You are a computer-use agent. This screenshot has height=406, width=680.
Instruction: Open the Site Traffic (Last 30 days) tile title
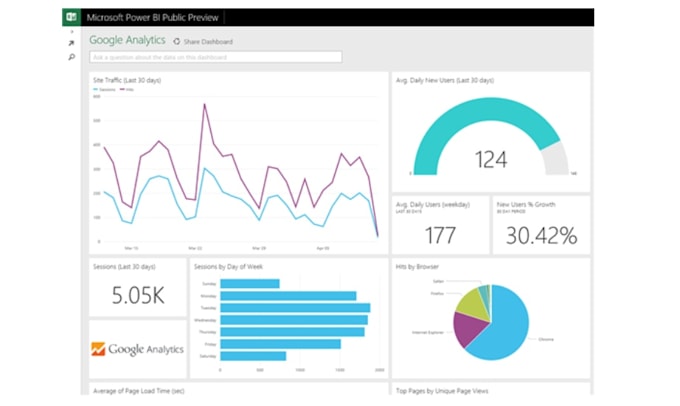(x=127, y=80)
